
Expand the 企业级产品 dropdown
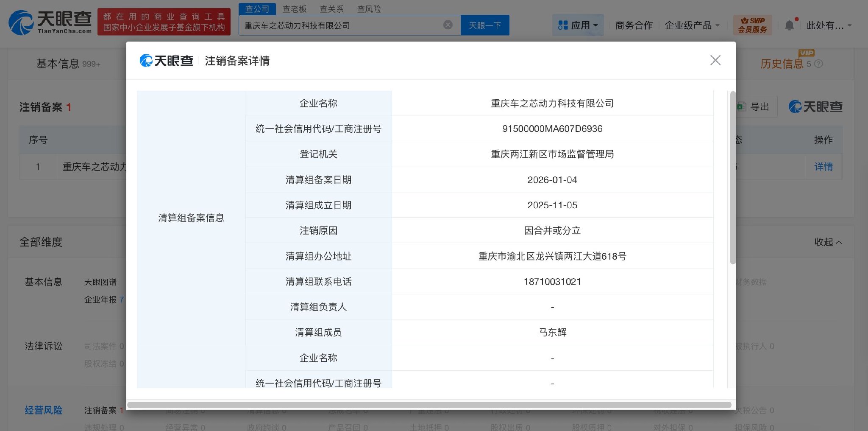692,25
